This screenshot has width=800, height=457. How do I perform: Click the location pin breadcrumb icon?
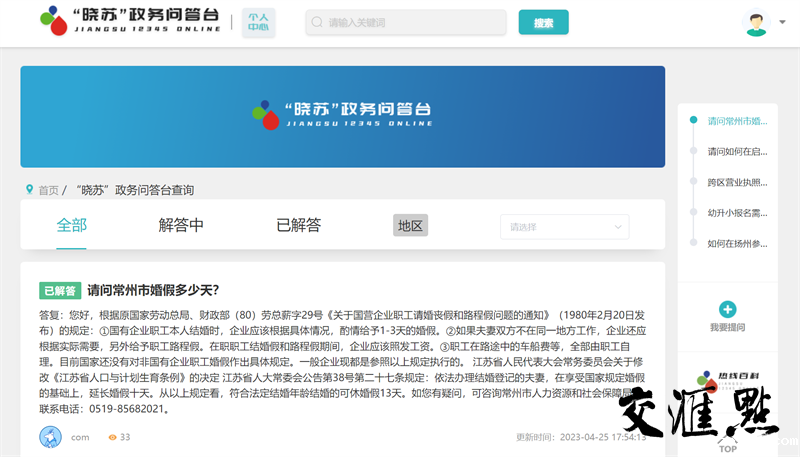click(x=30, y=190)
